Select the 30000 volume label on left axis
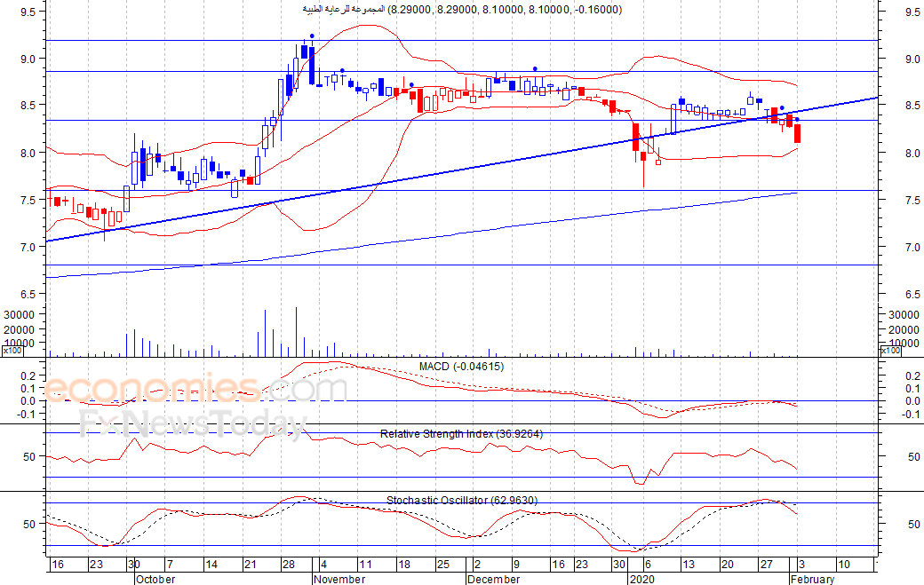This screenshot has width=924, height=585. point(20,315)
